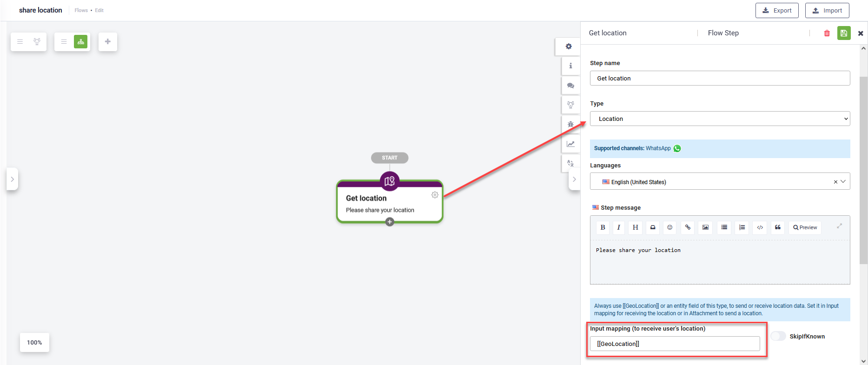Viewport: 868px width, 365px height.
Task: Click the Export button
Action: pyautogui.click(x=777, y=10)
